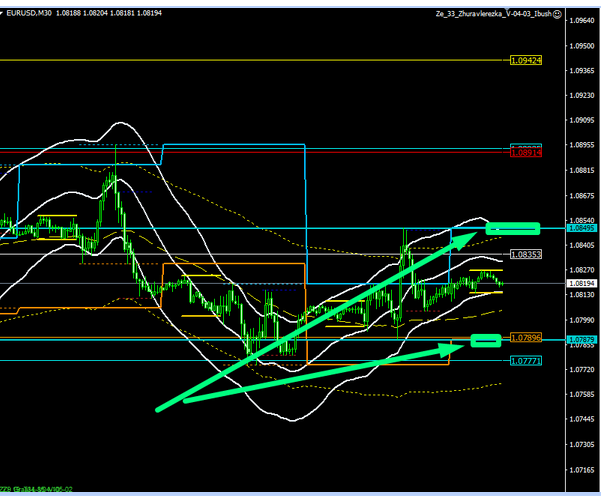Click the orange 1.07895 price label
This screenshot has width=601, height=496.
[525, 337]
